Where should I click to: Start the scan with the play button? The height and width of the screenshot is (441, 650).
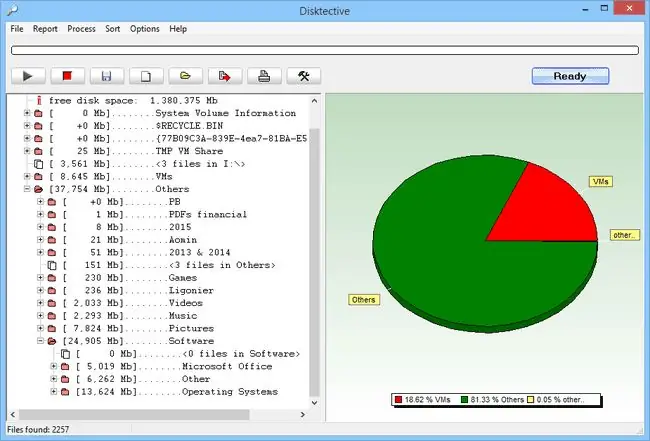point(28,76)
